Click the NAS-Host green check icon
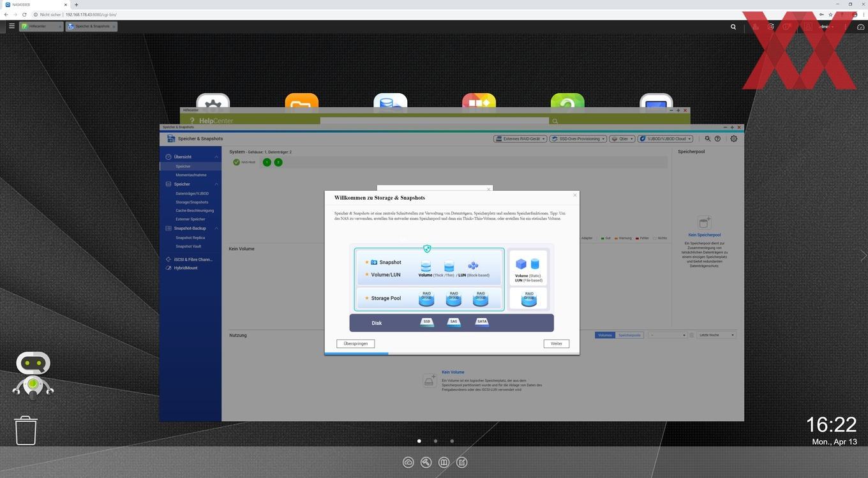The width and height of the screenshot is (868, 478). tap(236, 162)
